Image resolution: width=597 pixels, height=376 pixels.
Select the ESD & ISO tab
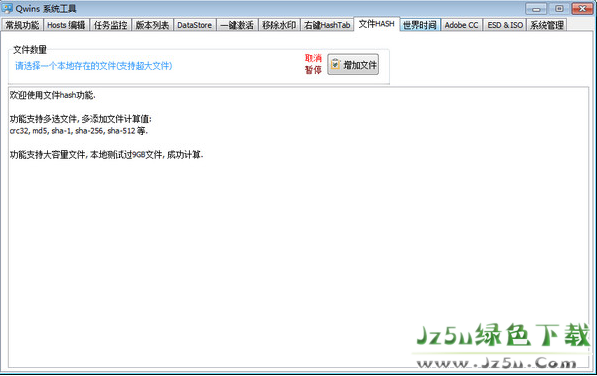(505, 25)
